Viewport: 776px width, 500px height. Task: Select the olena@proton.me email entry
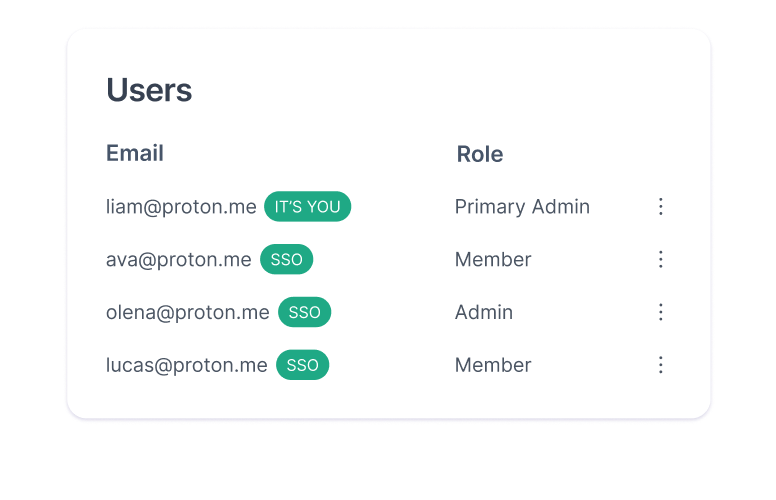pos(187,312)
